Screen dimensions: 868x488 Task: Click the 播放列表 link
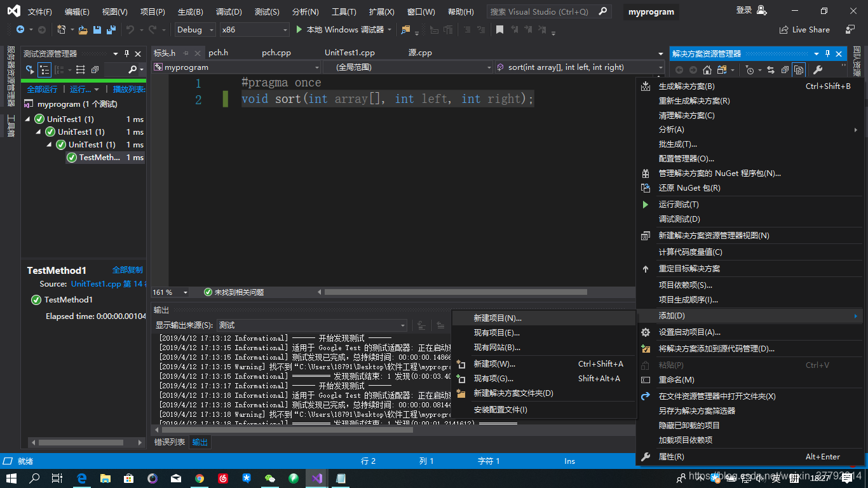click(129, 89)
